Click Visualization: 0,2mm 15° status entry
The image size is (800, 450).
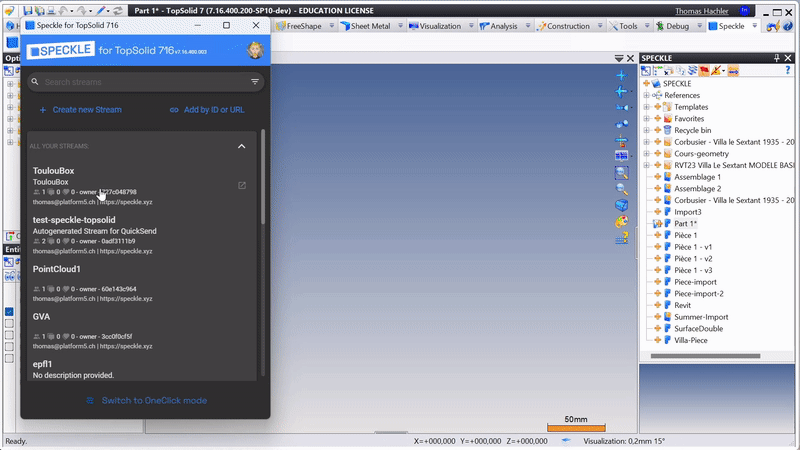tap(624, 441)
